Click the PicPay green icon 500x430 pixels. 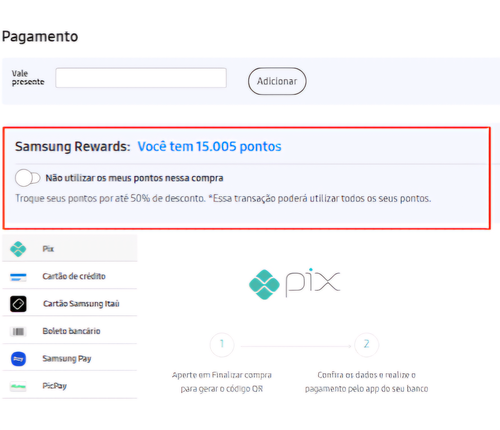(x=18, y=386)
